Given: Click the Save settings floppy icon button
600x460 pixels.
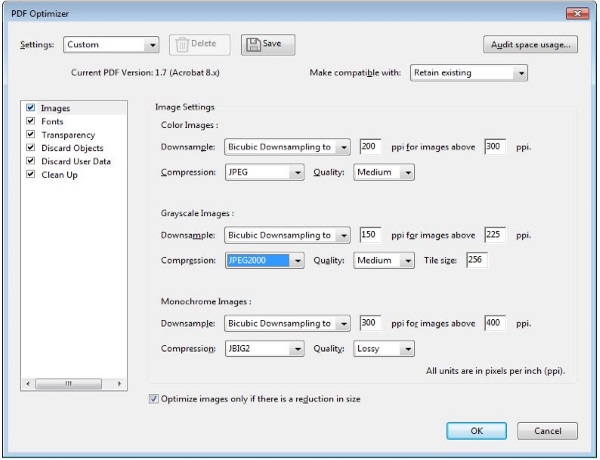Looking at the screenshot, I should tap(268, 45).
